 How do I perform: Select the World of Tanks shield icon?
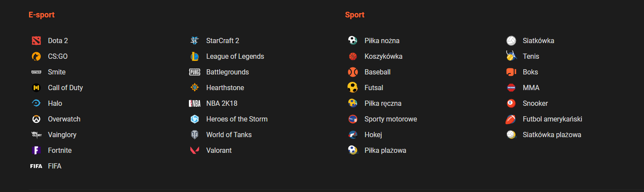(x=195, y=135)
